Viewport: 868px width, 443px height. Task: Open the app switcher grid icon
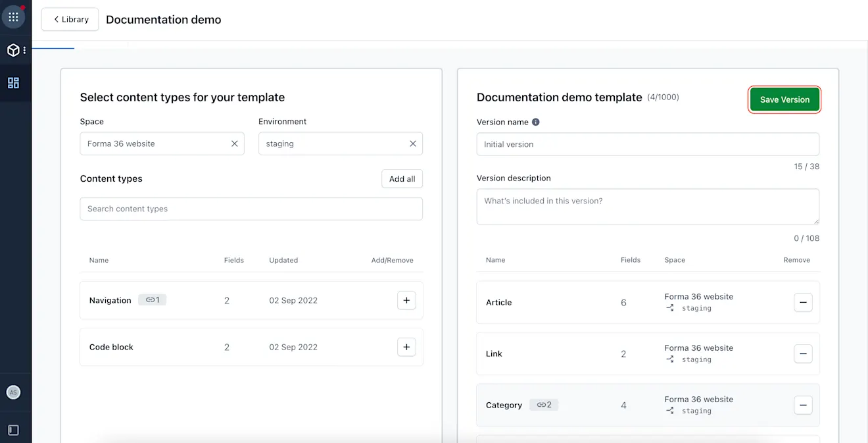coord(13,17)
